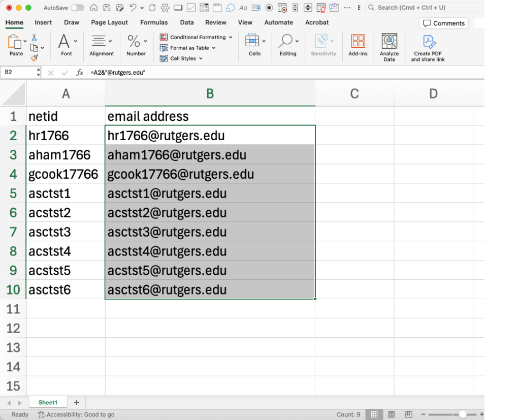The image size is (520, 420).
Task: Click the blue shapes icon in quick toolbar
Action: coord(230,8)
